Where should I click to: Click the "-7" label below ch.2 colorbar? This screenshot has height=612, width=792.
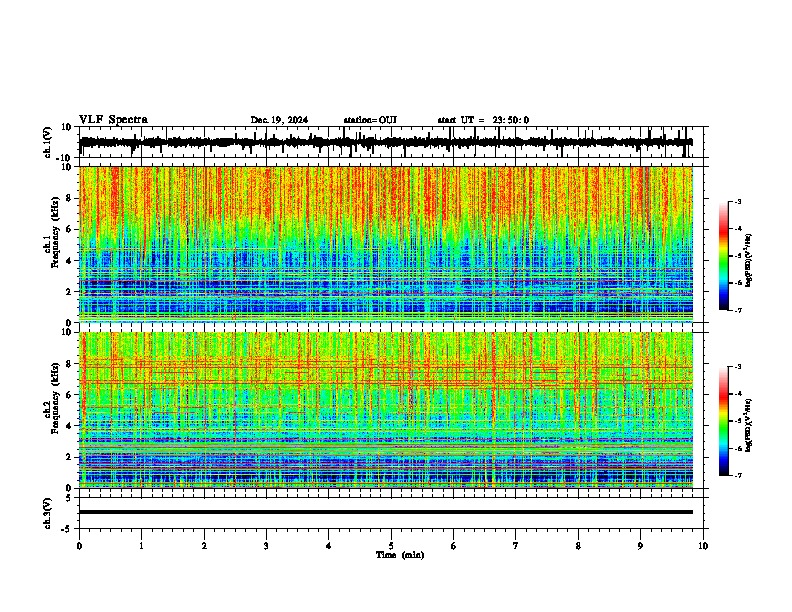(737, 476)
